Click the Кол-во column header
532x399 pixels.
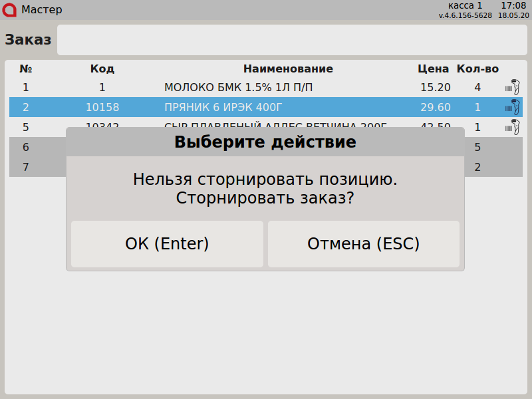coord(477,68)
